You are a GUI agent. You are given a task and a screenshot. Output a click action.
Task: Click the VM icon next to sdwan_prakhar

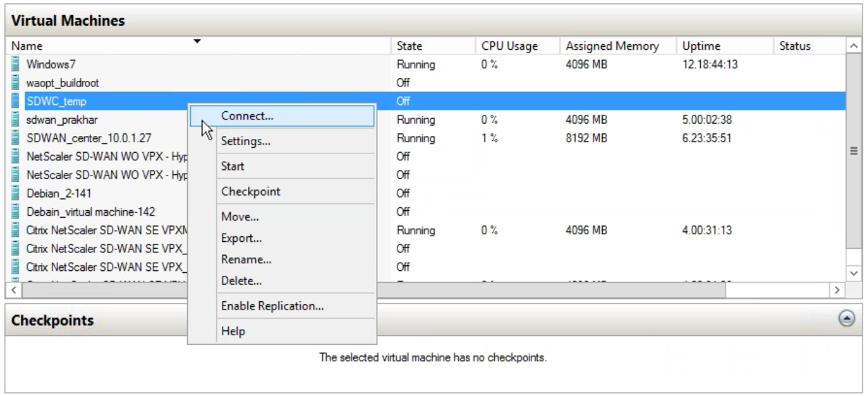click(x=15, y=120)
